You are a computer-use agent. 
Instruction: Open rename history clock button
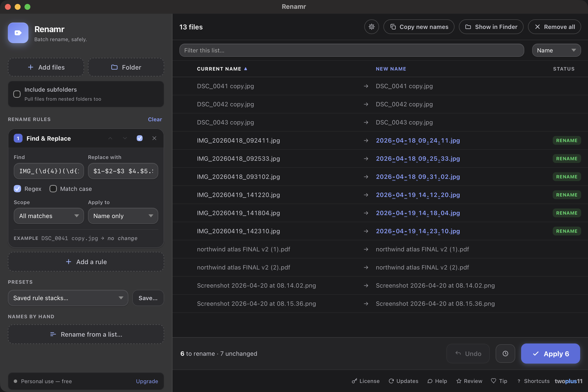pyautogui.click(x=505, y=354)
